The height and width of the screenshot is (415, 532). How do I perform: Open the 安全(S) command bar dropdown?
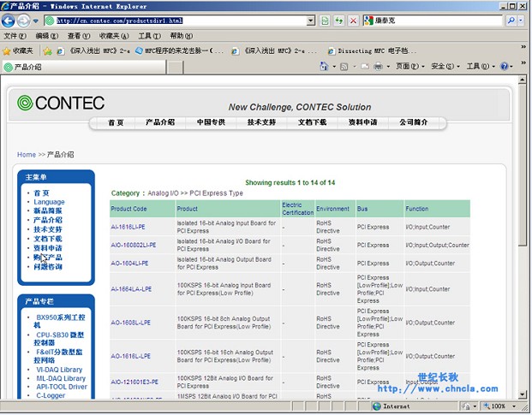445,66
